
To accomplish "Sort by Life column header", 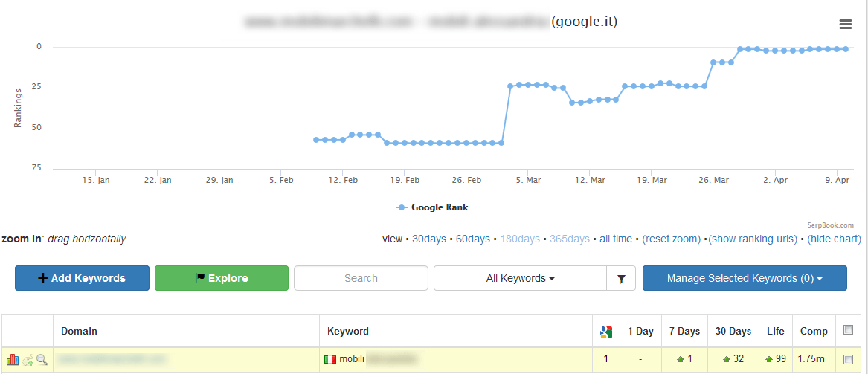I will point(776,332).
